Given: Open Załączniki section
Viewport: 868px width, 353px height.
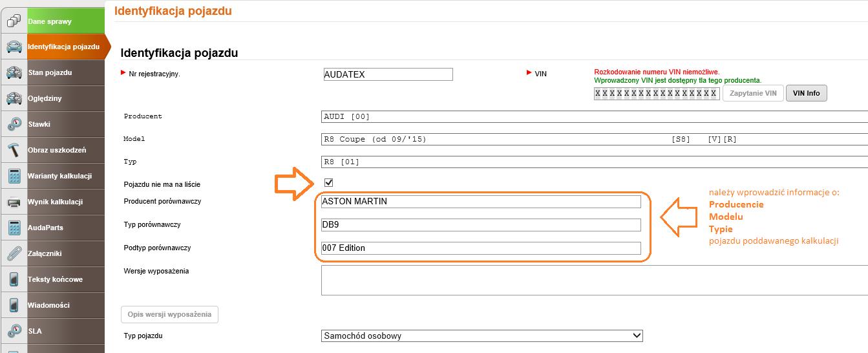Looking at the screenshot, I should (65, 253).
